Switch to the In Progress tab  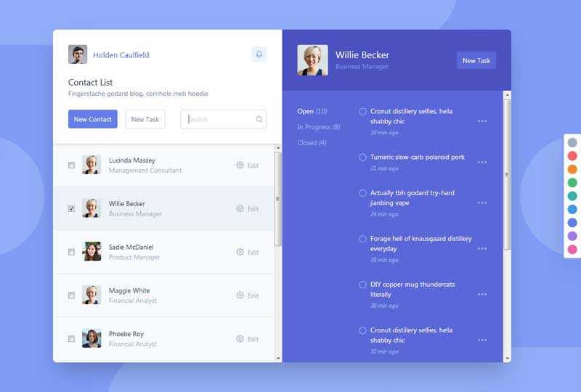pos(318,127)
